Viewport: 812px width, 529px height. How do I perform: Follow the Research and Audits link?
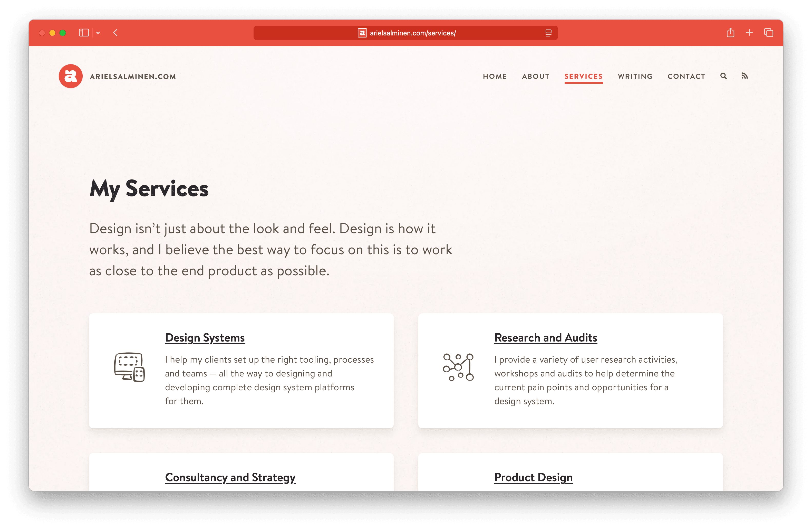coord(546,337)
